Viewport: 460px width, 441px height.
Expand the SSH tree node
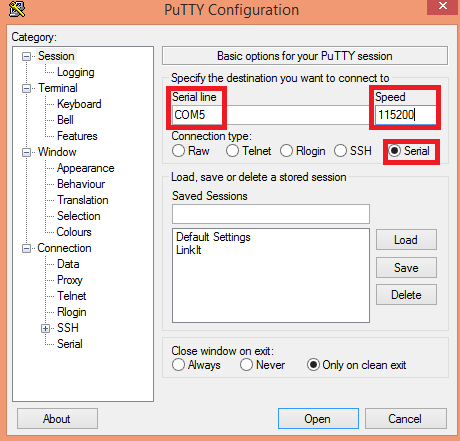(x=45, y=329)
